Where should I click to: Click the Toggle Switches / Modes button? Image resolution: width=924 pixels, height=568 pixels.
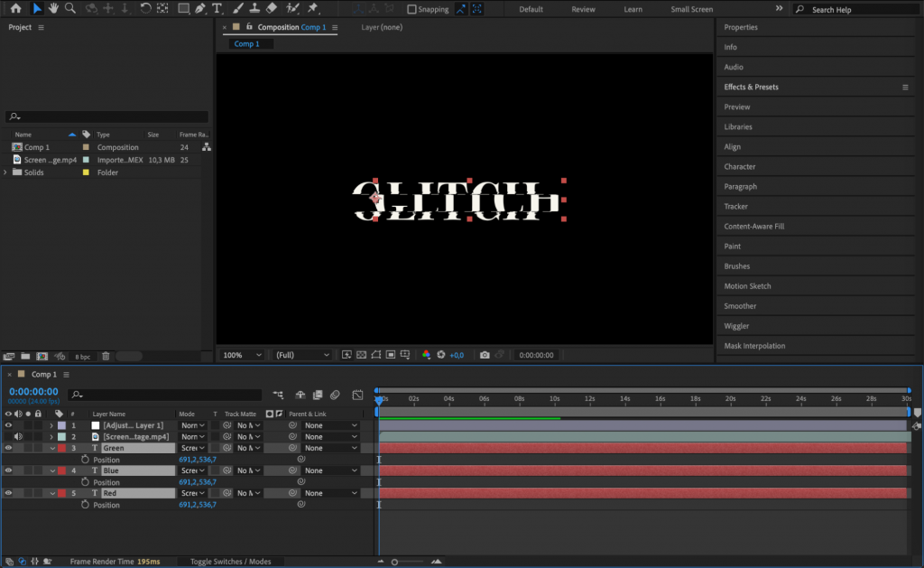231,561
